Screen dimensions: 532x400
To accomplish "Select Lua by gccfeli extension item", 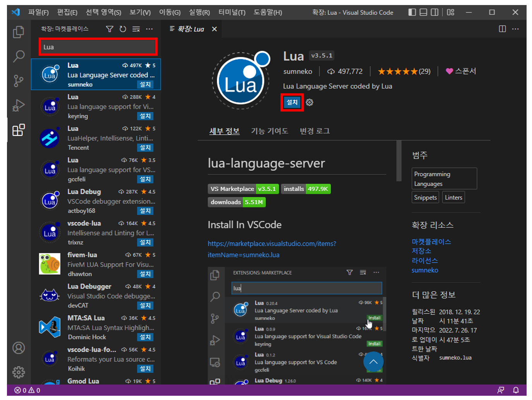I will click(96, 170).
